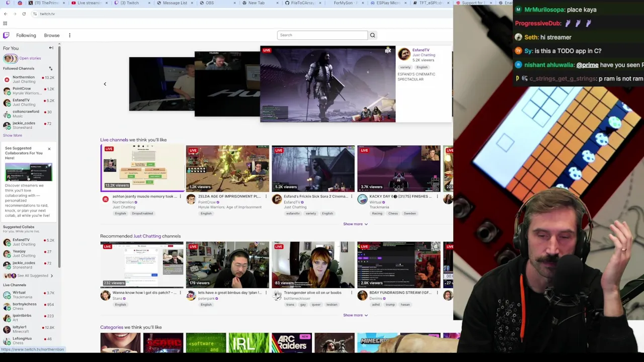Open options for Esfand's Sora 2 card

(351, 197)
